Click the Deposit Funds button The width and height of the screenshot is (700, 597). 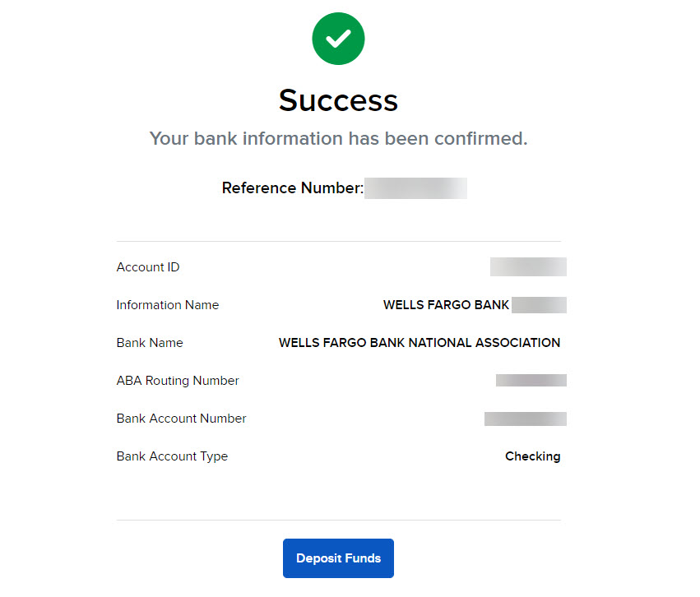(x=338, y=558)
